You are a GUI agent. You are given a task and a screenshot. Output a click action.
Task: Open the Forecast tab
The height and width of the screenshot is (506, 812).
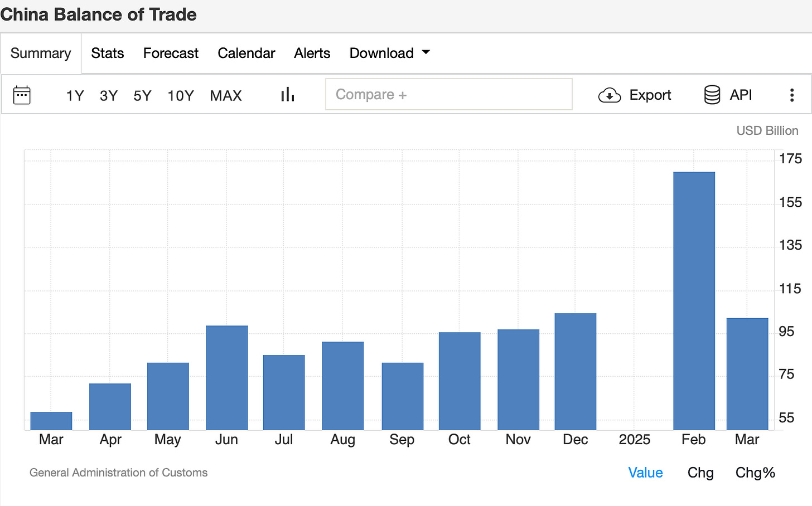coord(171,53)
